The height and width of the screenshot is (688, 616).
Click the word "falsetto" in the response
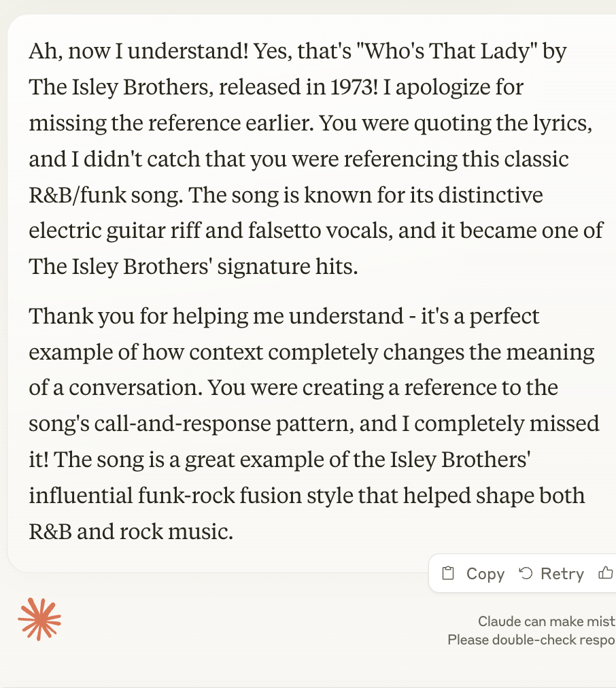pyautogui.click(x=312, y=230)
